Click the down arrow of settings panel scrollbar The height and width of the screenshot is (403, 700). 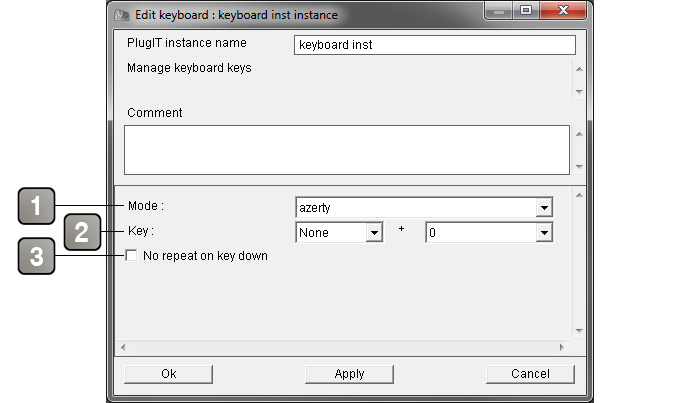pyautogui.click(x=579, y=331)
